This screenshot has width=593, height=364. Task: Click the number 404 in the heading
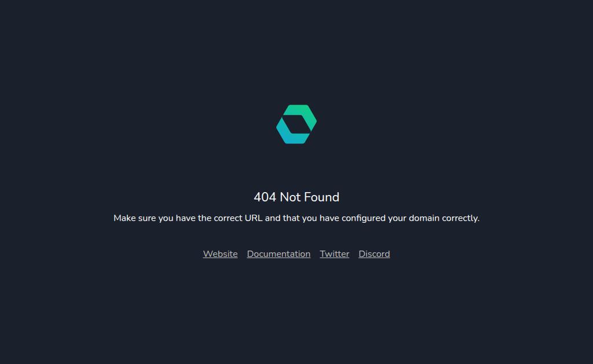pos(265,197)
